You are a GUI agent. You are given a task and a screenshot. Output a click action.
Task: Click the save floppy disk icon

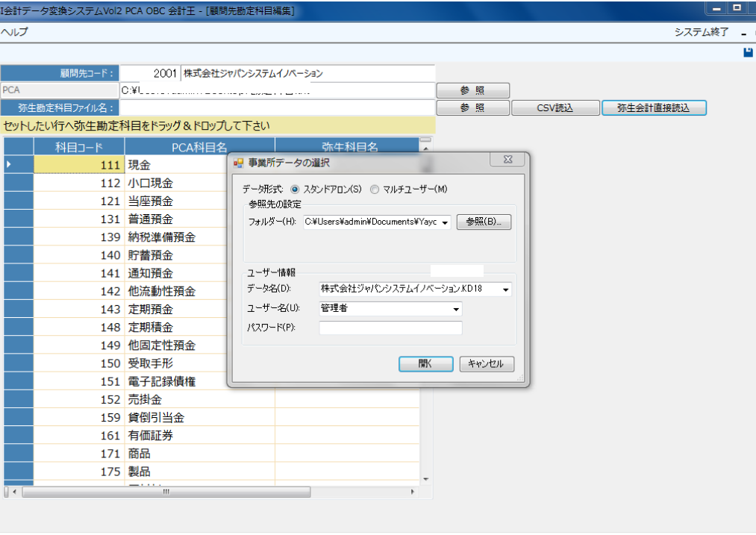[748, 52]
